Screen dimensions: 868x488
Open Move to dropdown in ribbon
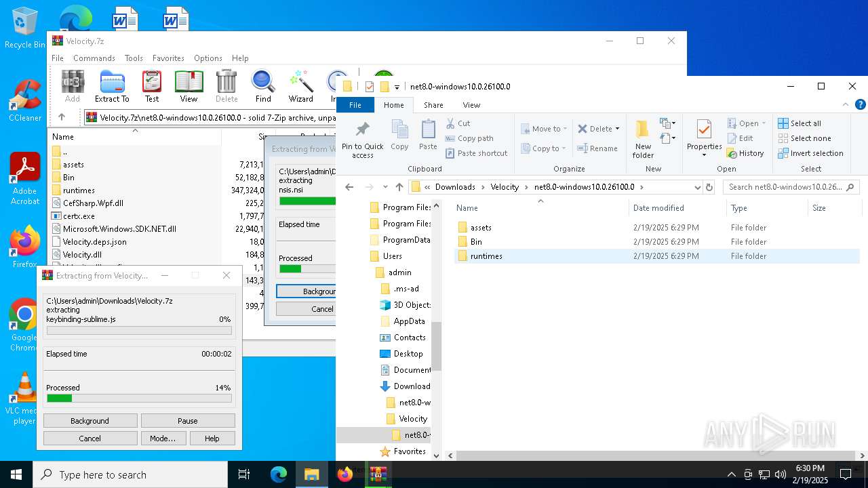click(x=544, y=129)
